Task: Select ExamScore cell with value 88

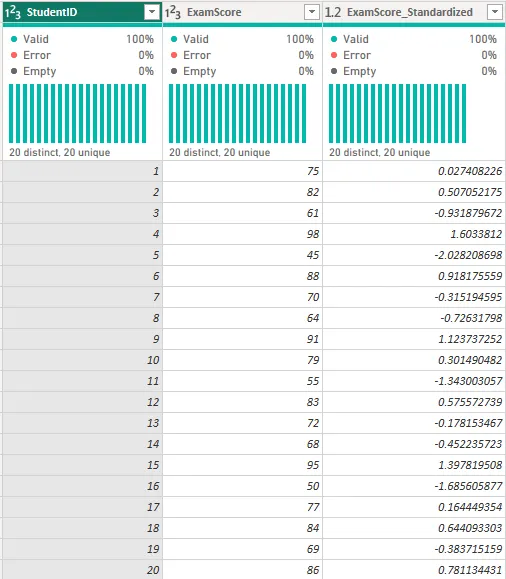Action: (x=242, y=276)
